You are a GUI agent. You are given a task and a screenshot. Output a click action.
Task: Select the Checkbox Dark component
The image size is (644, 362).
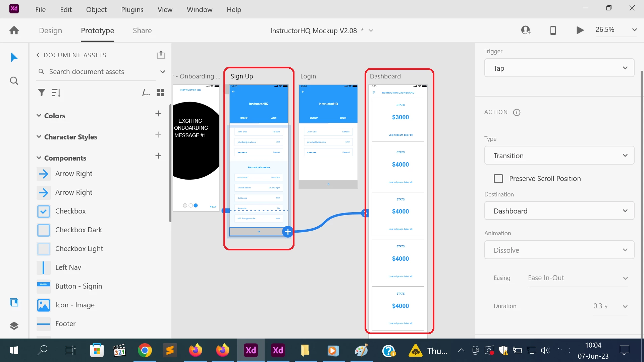point(78,230)
